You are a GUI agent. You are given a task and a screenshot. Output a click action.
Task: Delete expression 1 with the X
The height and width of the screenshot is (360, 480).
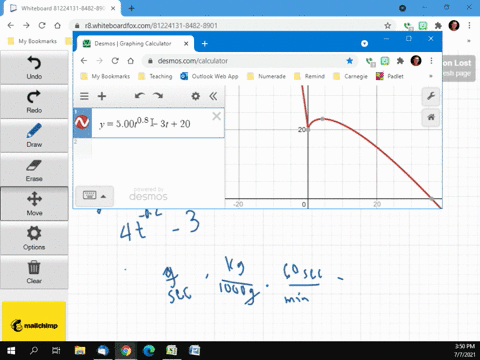coord(216,116)
